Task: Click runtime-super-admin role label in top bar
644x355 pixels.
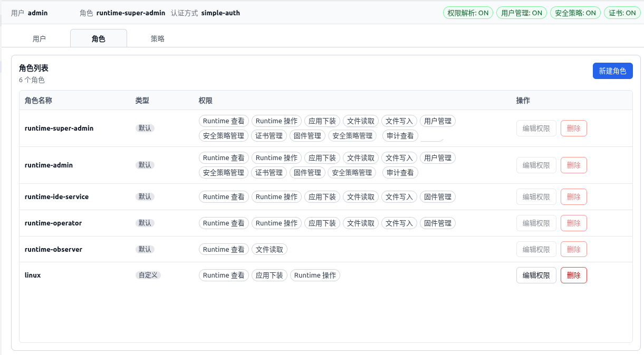Action: 131,13
